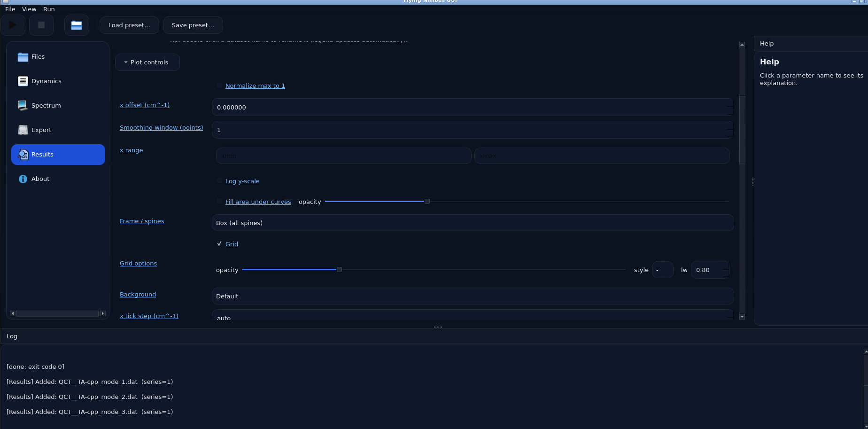The width and height of the screenshot is (868, 429).
Task: Click the x range parameter link
Action: pos(131,150)
